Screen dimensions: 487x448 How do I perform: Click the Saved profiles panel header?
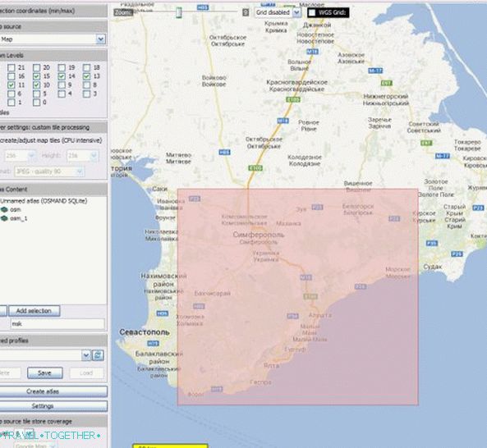pyautogui.click(x=53, y=341)
